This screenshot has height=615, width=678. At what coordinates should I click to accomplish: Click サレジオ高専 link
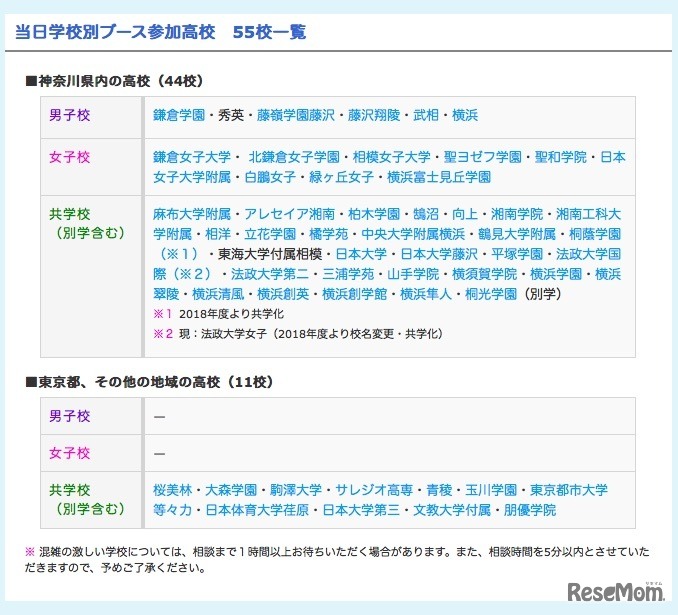[374, 490]
